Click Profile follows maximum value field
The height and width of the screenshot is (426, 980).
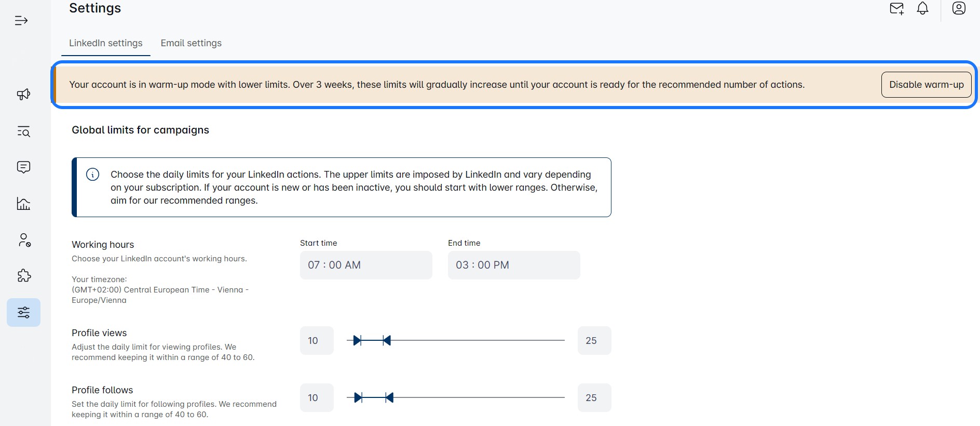click(594, 398)
